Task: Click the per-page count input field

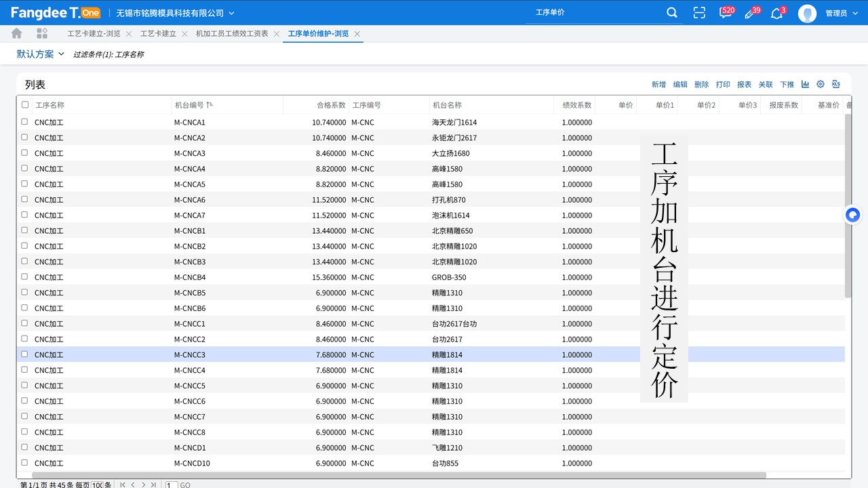Action: click(x=97, y=485)
